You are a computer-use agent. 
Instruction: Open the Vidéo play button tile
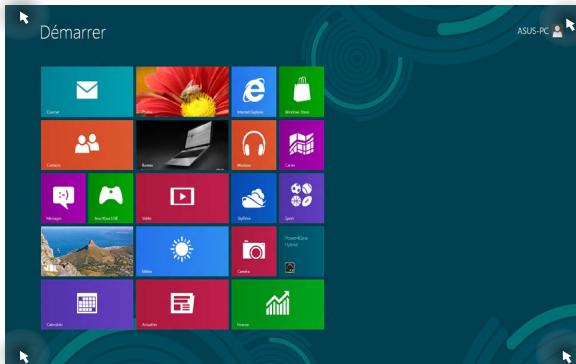click(182, 198)
